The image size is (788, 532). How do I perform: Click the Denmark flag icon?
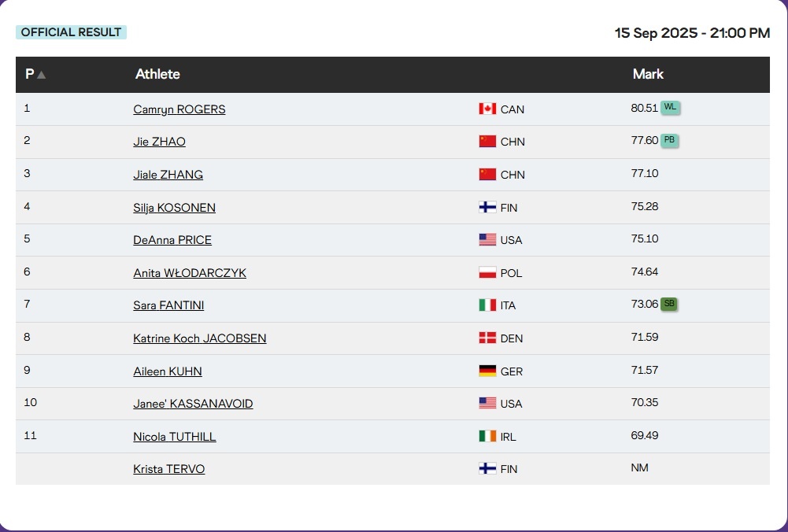(x=487, y=338)
